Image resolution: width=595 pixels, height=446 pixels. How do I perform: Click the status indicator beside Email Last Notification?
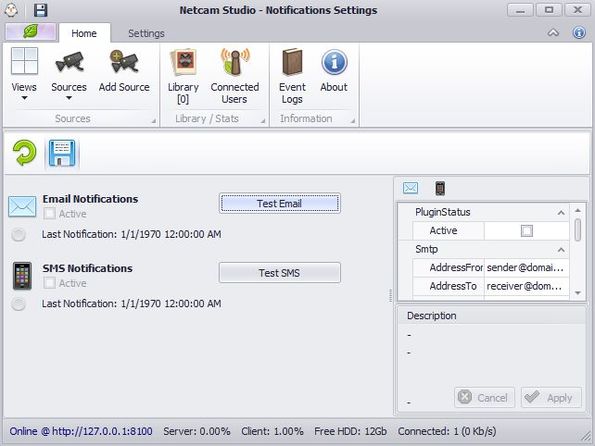(x=18, y=235)
